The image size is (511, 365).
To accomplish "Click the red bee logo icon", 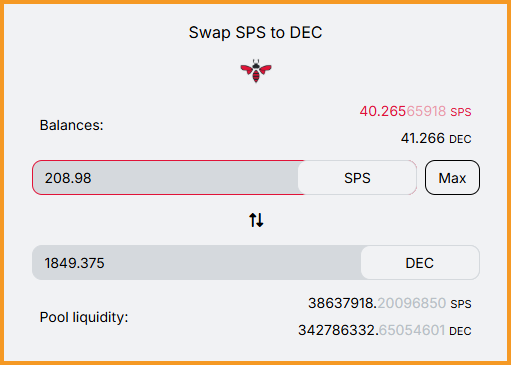I will point(256,71).
